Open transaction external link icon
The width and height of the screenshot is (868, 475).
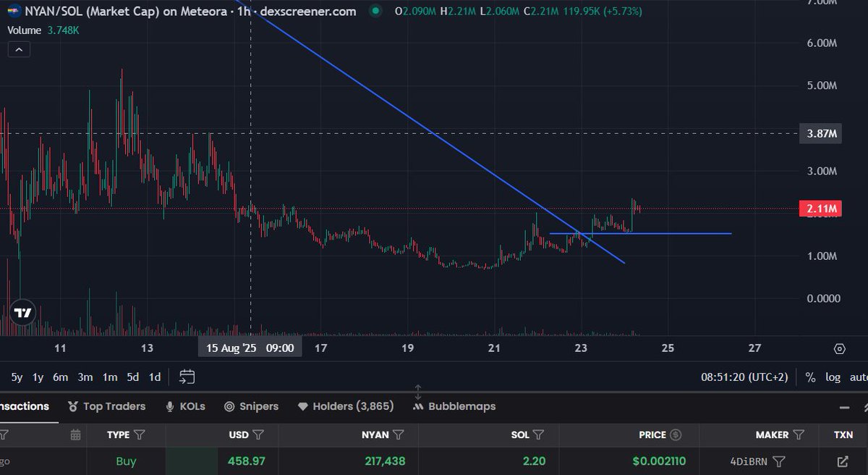click(843, 461)
